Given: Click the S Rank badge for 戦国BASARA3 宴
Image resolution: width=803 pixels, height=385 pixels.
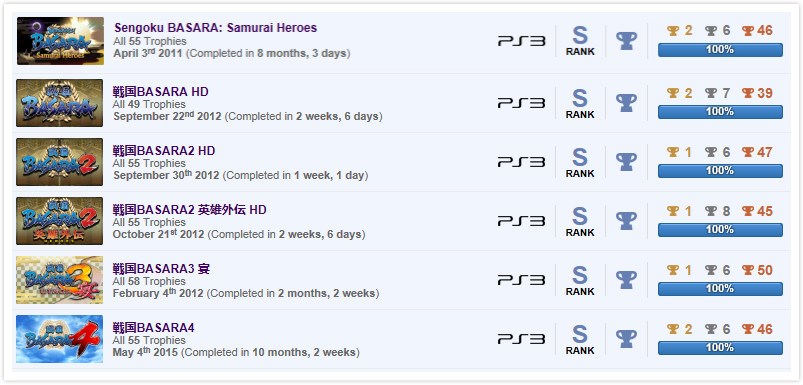Looking at the screenshot, I should click(580, 280).
